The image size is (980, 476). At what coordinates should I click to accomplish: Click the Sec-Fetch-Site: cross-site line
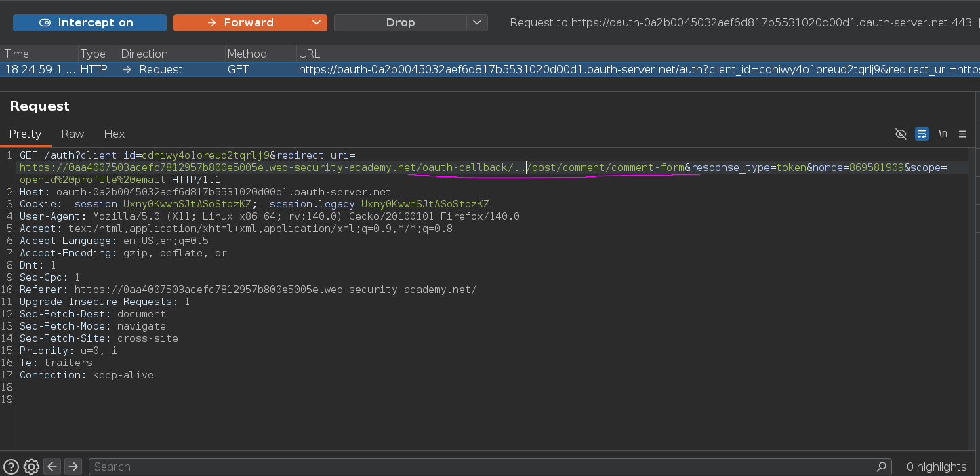[x=99, y=338]
